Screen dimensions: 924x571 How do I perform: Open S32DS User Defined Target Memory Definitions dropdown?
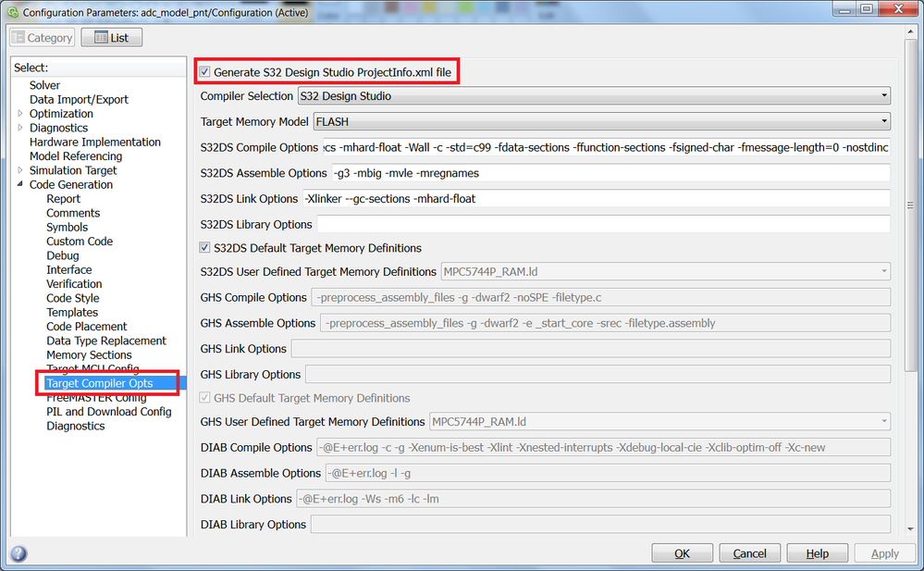coord(666,271)
